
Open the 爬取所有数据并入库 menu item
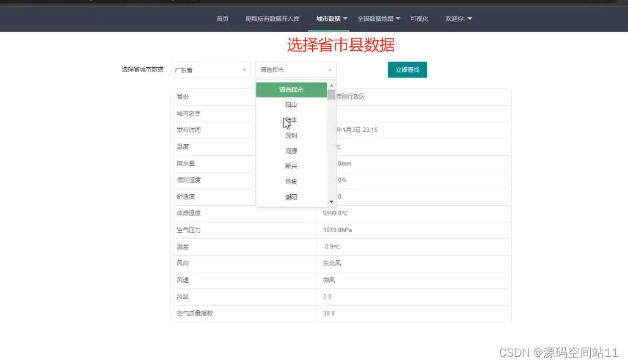point(272,18)
